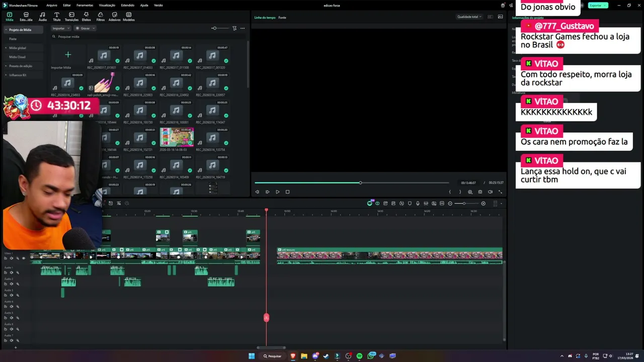The height and width of the screenshot is (362, 644).
Task: Play the preview with the play button
Action: (x=277, y=192)
